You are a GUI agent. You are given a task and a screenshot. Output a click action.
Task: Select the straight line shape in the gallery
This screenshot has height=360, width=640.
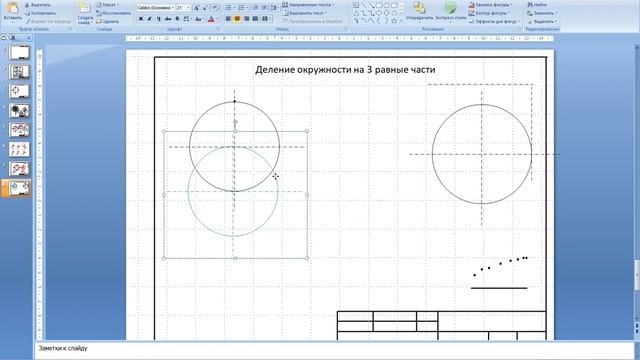pos(364,5)
